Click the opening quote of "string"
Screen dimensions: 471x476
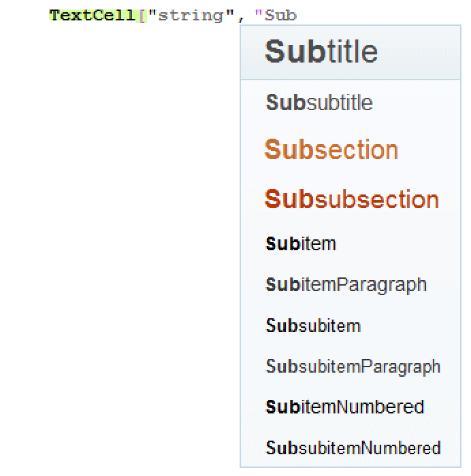(152, 15)
